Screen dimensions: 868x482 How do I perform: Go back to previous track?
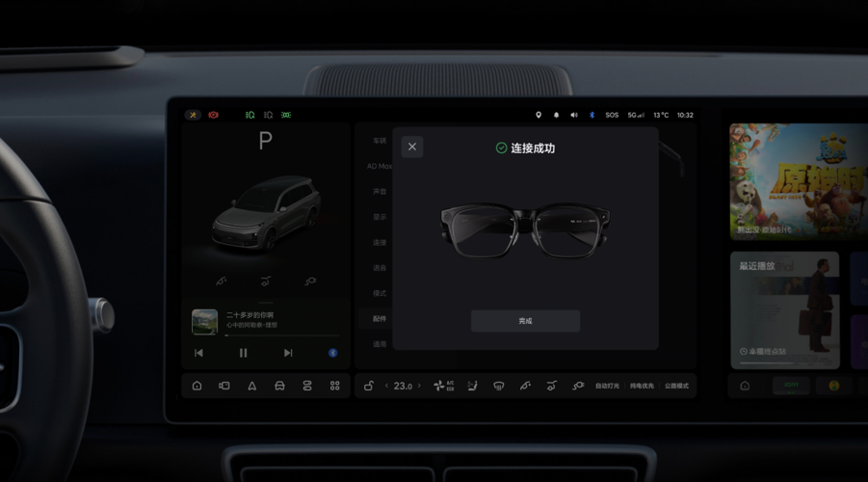click(198, 353)
